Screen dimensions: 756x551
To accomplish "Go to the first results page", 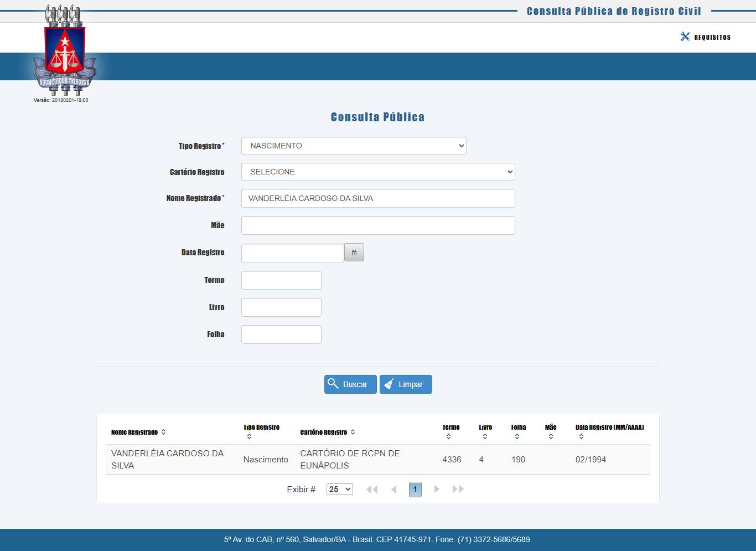I will [372, 490].
